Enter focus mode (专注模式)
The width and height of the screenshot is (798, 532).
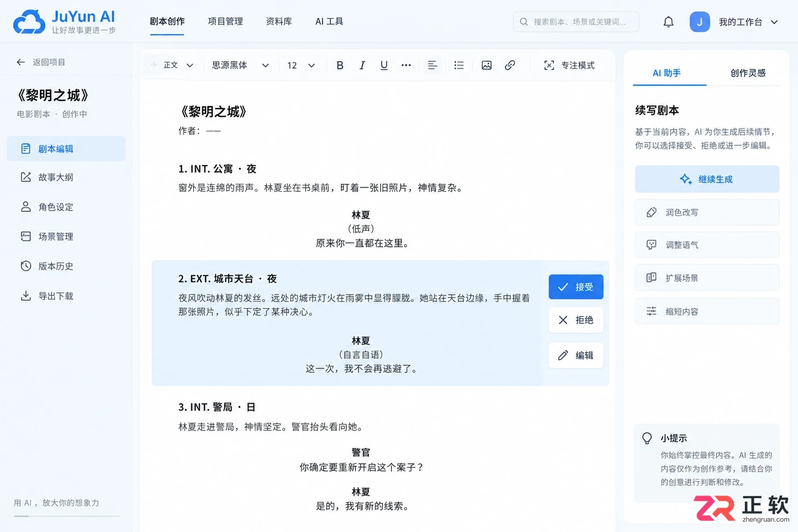pos(569,65)
